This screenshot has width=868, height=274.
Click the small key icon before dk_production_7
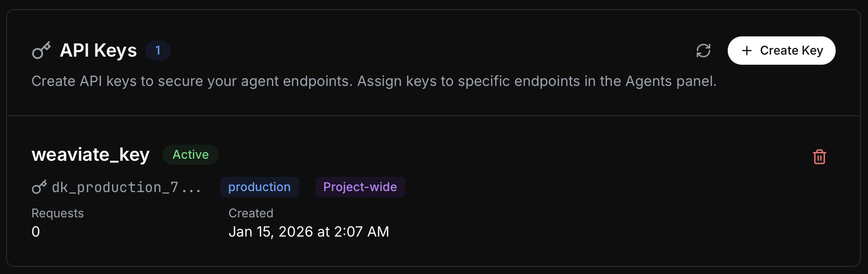point(39,187)
